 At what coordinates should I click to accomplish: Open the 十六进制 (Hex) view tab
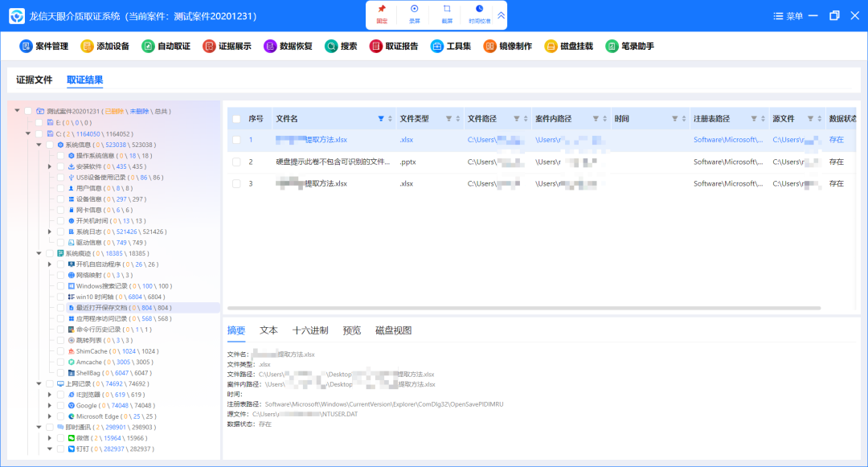tap(309, 330)
